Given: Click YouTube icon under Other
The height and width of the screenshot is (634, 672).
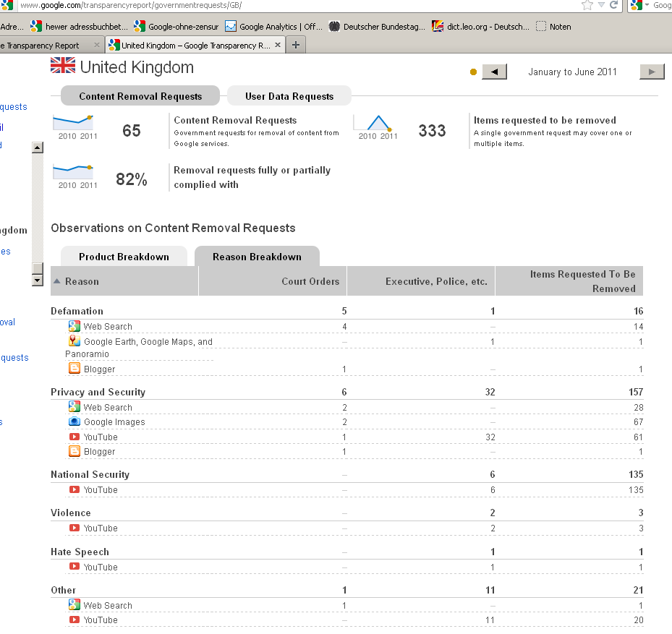Looking at the screenshot, I should tap(74, 620).
